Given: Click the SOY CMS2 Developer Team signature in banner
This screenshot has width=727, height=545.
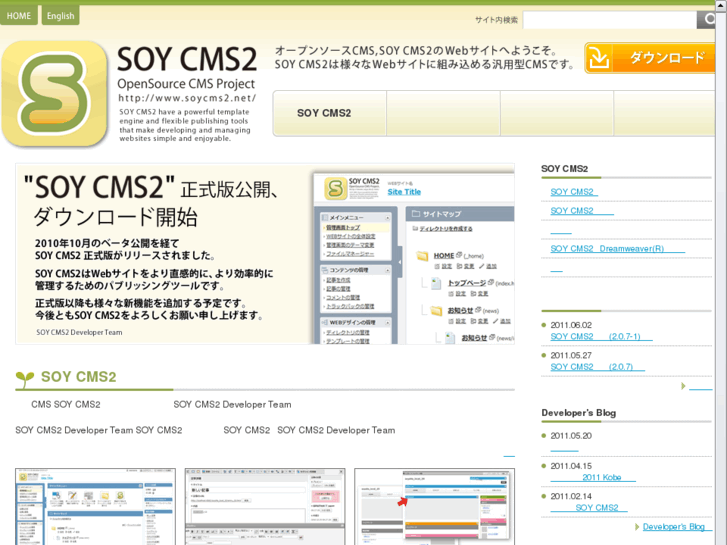Looking at the screenshot, I should pos(79,333).
